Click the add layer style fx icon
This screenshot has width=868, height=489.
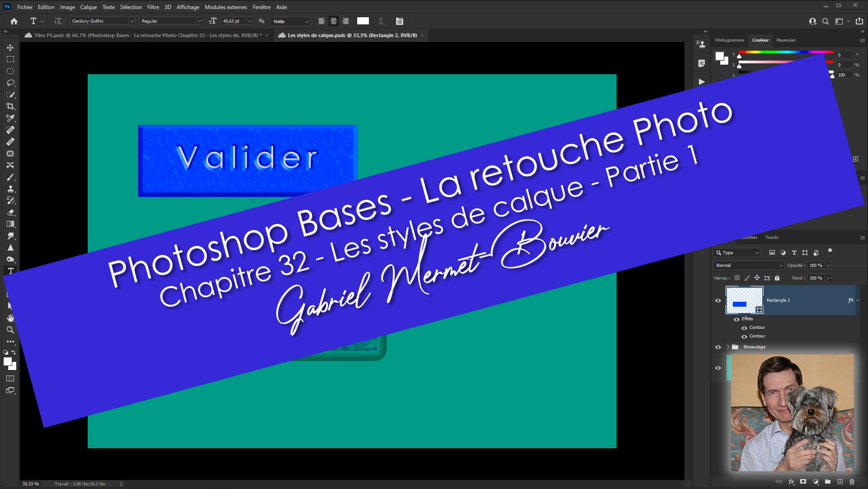791,482
